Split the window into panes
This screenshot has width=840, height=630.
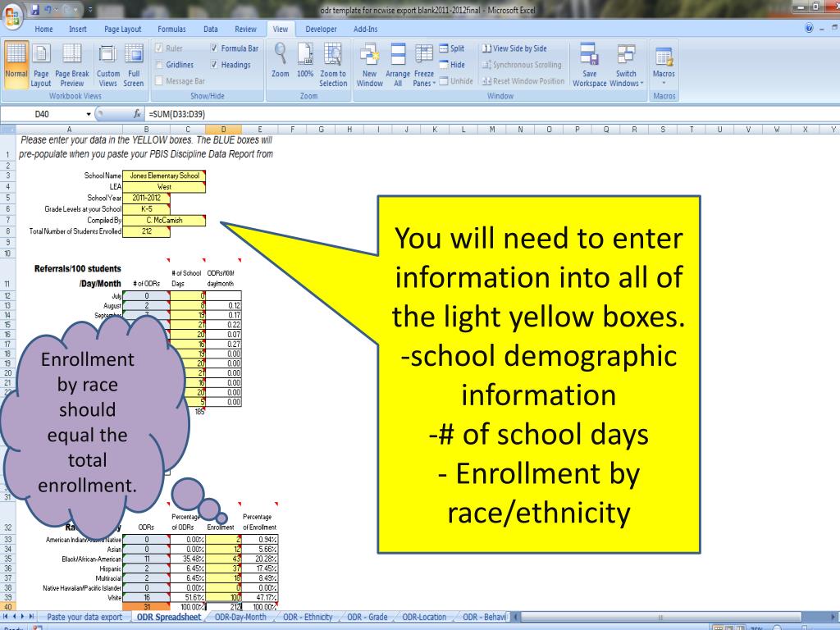[452, 48]
